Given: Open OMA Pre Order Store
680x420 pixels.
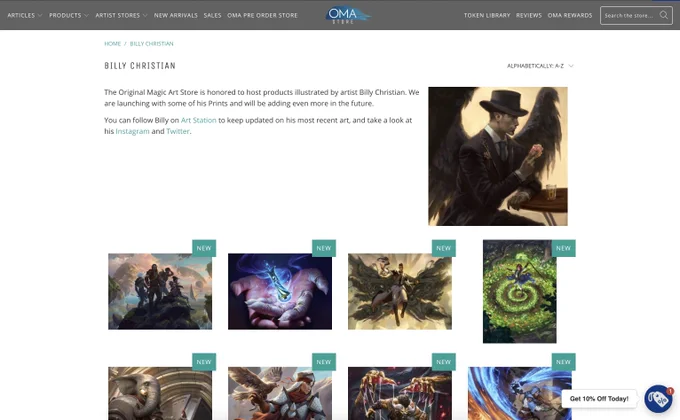Looking at the screenshot, I should coord(262,15).
